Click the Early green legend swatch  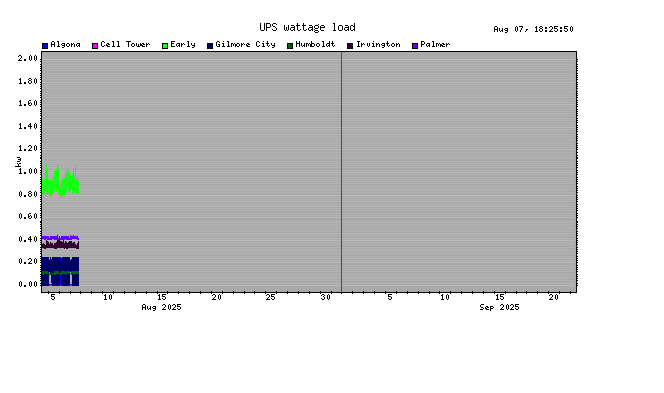tap(165, 46)
